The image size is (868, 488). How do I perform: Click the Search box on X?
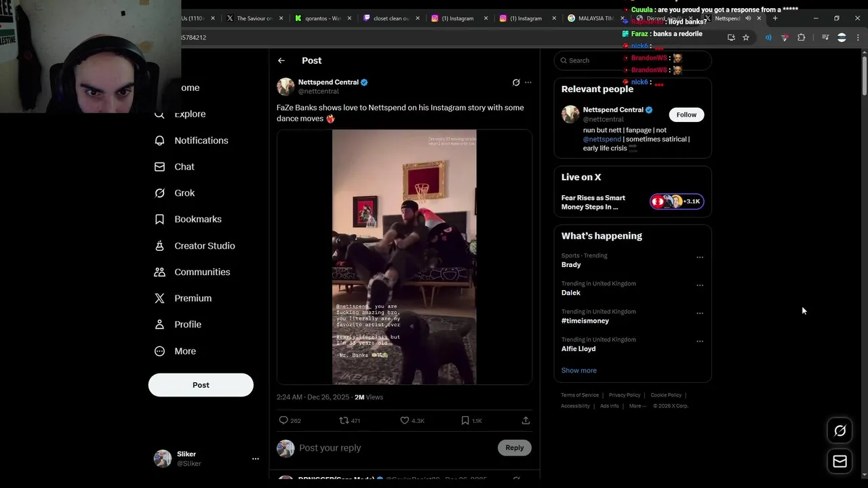point(633,60)
